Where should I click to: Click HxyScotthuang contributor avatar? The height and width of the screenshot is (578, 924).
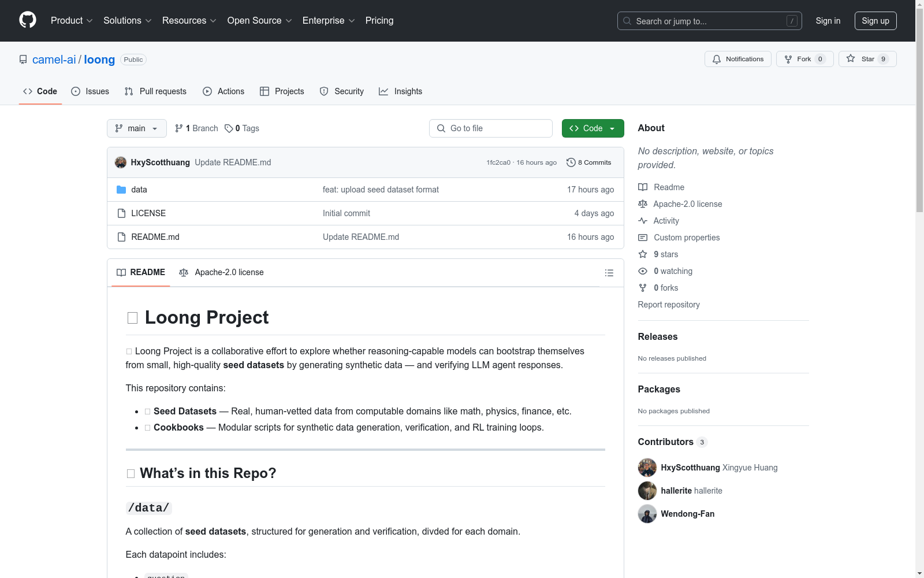[x=647, y=468]
